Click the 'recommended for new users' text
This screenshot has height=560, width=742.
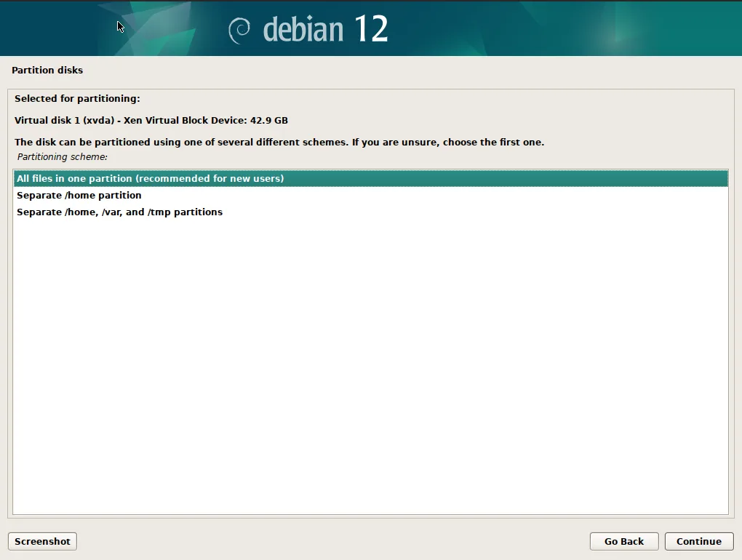(x=210, y=178)
